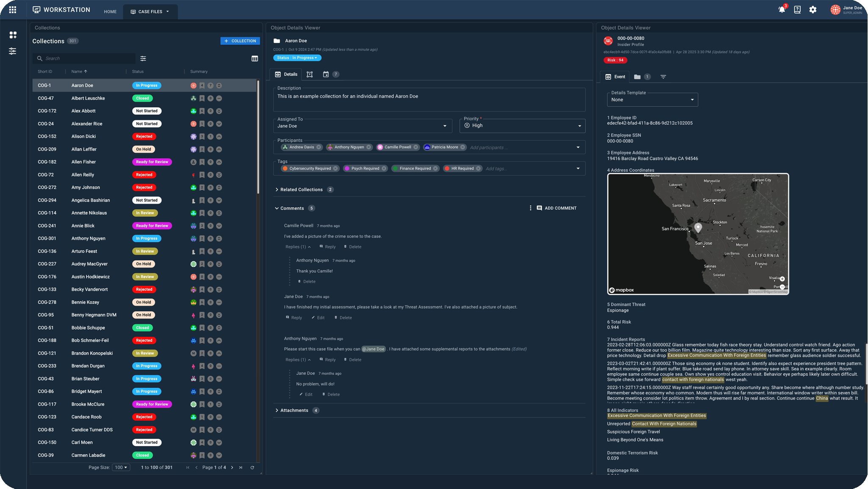868x489 pixels.
Task: Select Alexander Rice collection row
Action: (x=145, y=124)
